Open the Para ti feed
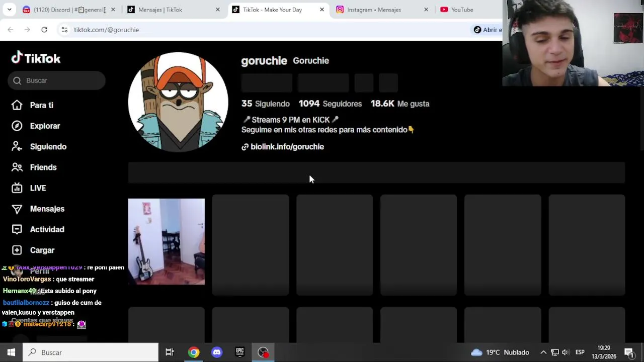 point(42,105)
